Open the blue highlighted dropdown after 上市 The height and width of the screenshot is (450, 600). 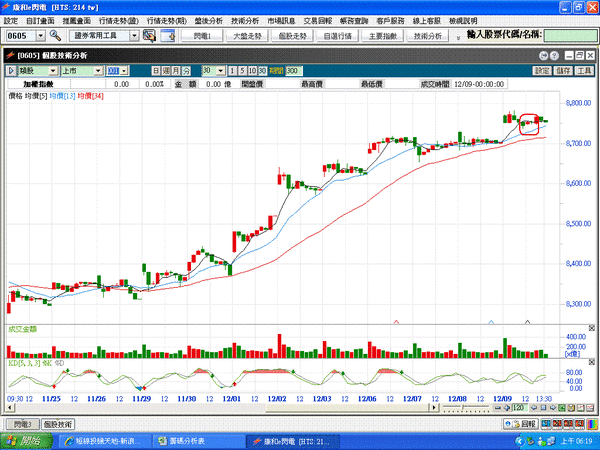(x=124, y=71)
